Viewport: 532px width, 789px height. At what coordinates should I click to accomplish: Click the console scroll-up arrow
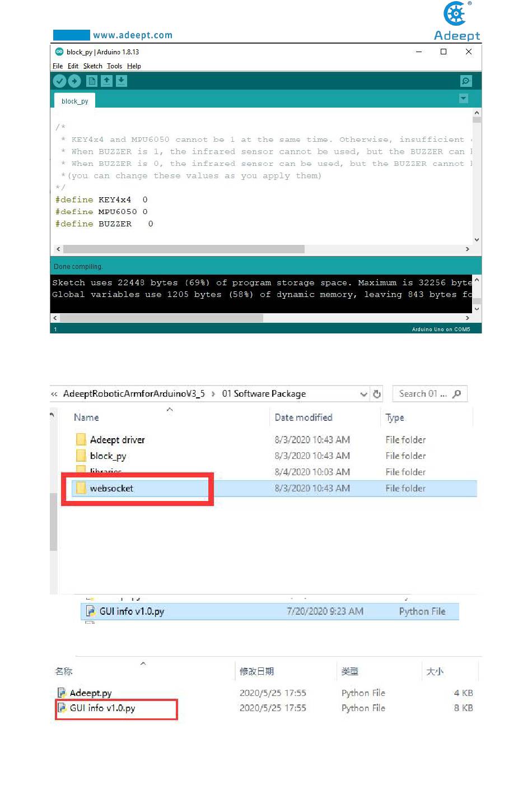[477, 279]
